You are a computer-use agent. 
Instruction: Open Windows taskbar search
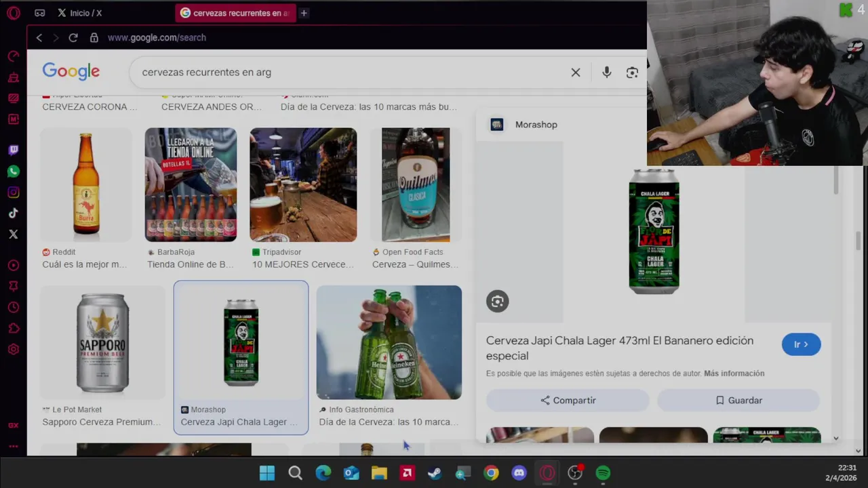(x=295, y=473)
